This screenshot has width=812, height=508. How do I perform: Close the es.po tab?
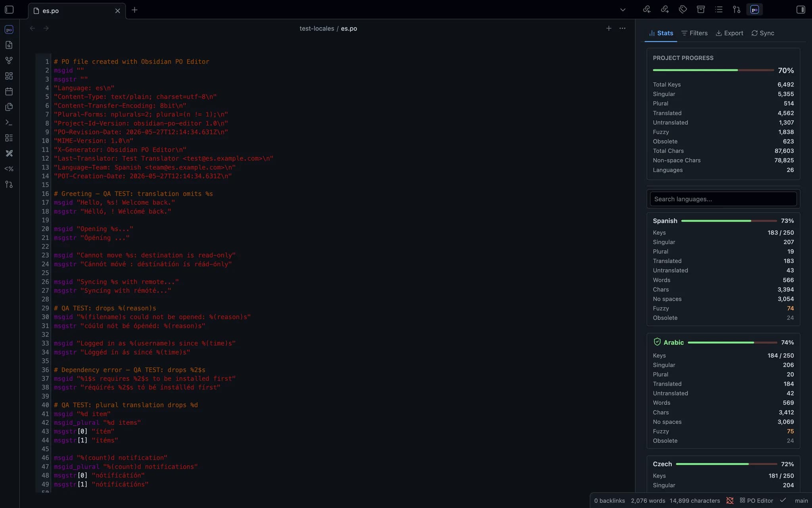(117, 11)
